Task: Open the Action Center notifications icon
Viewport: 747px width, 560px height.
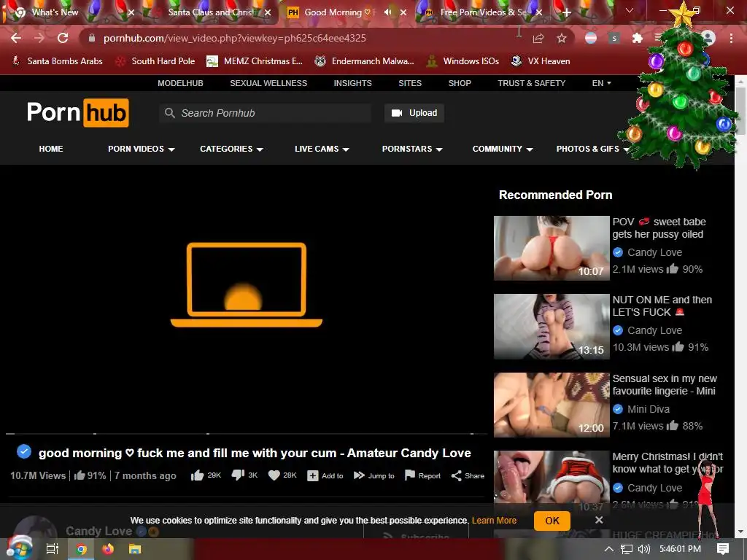Action: coord(723,549)
